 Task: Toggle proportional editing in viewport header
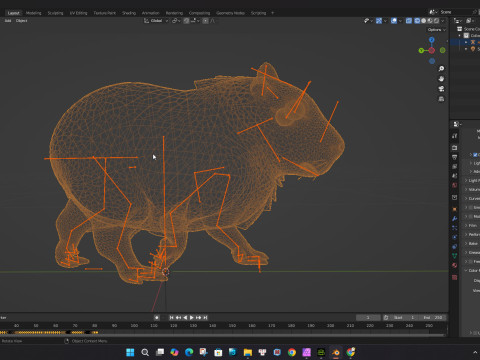click(x=206, y=21)
